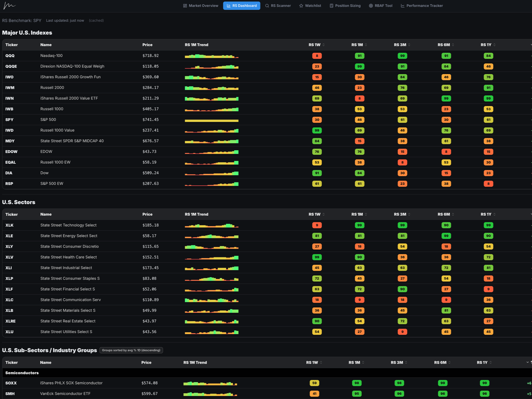532x399 pixels.
Task: Sort U.S. Sectors by RS 6M arrow
Action: (453, 214)
